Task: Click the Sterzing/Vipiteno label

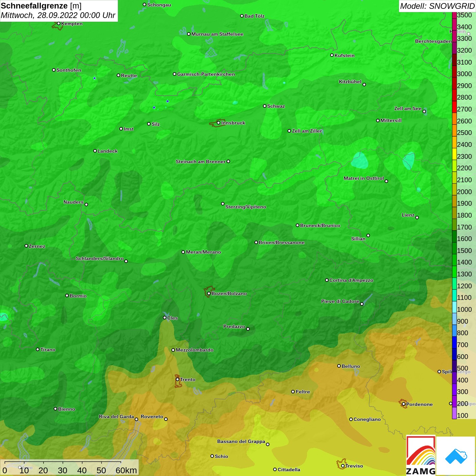Action: [245, 207]
